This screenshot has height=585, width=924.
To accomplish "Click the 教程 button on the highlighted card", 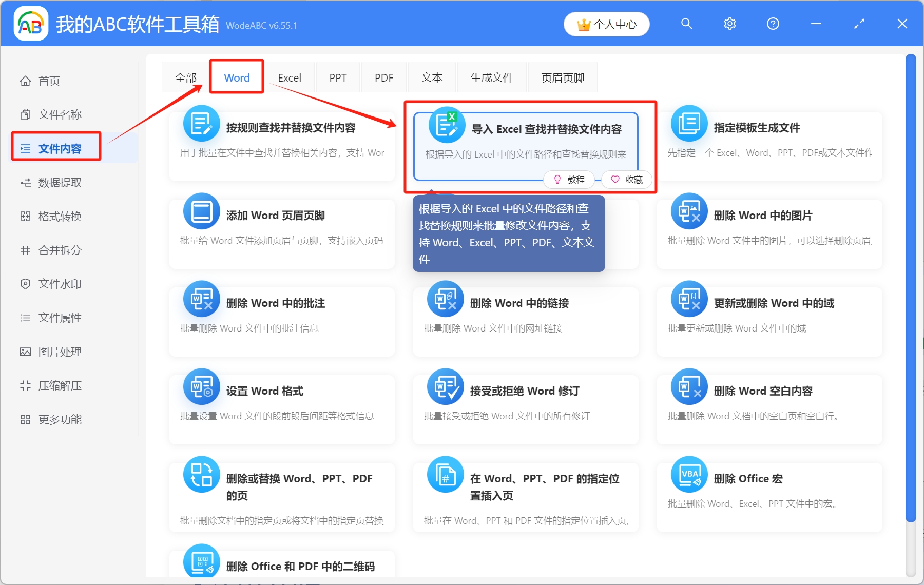I will click(x=569, y=179).
